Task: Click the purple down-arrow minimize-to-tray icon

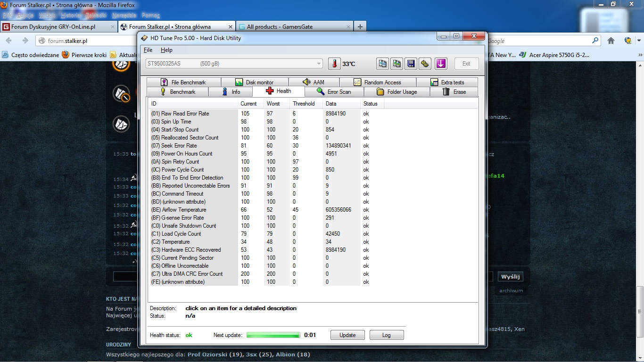Action: (x=441, y=64)
